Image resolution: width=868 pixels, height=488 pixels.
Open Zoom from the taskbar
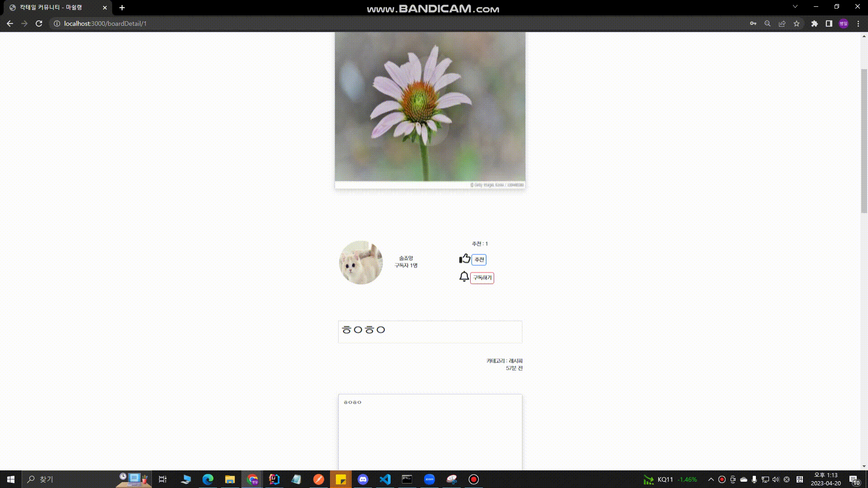pyautogui.click(x=429, y=479)
